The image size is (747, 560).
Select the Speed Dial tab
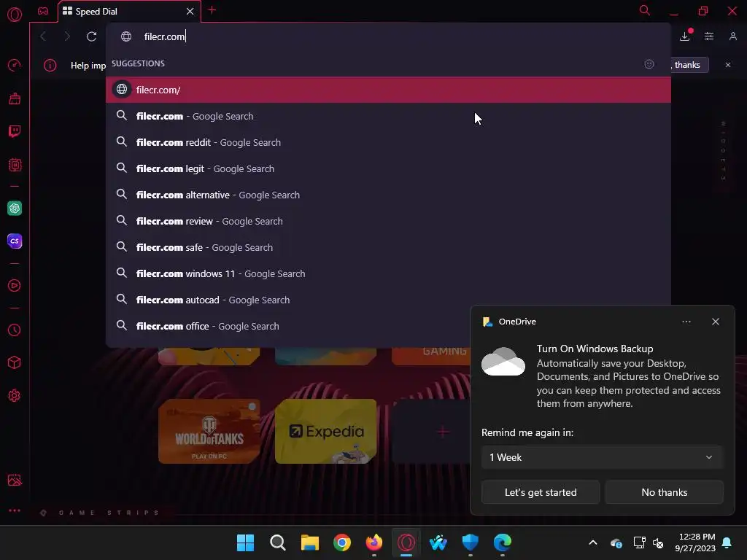point(128,12)
